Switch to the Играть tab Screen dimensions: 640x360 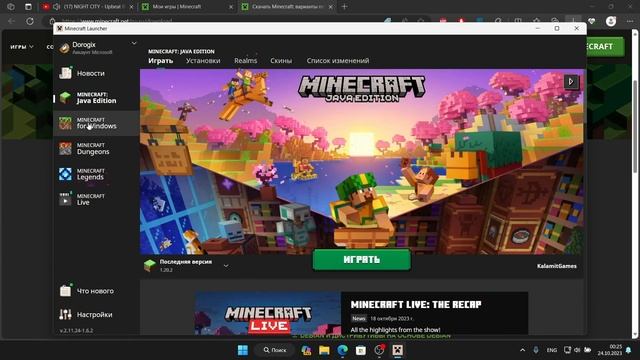point(160,61)
